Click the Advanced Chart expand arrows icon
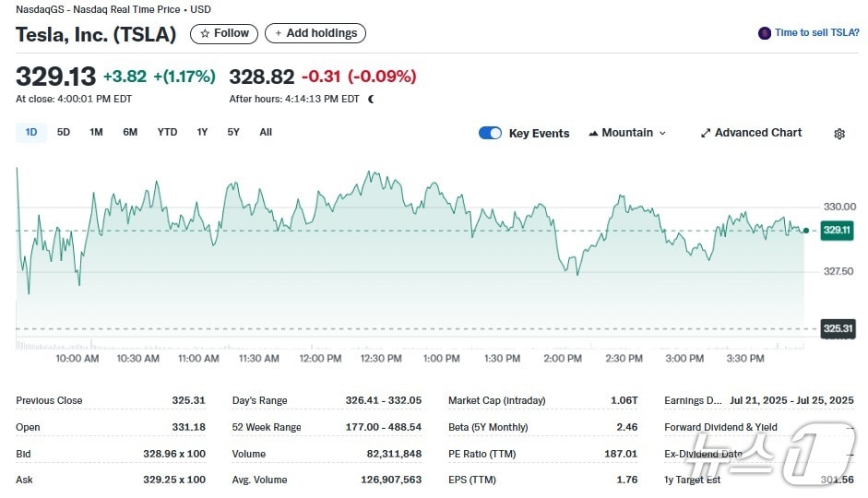Viewport: 868px width, 498px height. [706, 133]
